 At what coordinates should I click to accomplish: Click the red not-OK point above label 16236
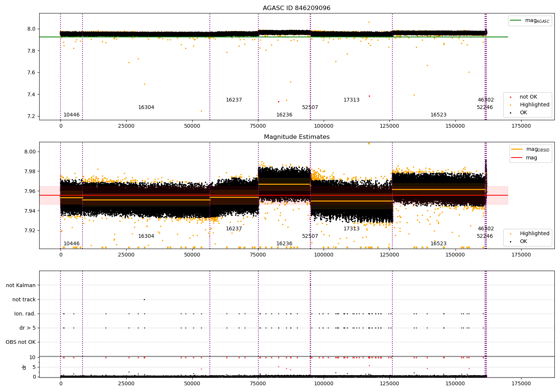coord(279,102)
